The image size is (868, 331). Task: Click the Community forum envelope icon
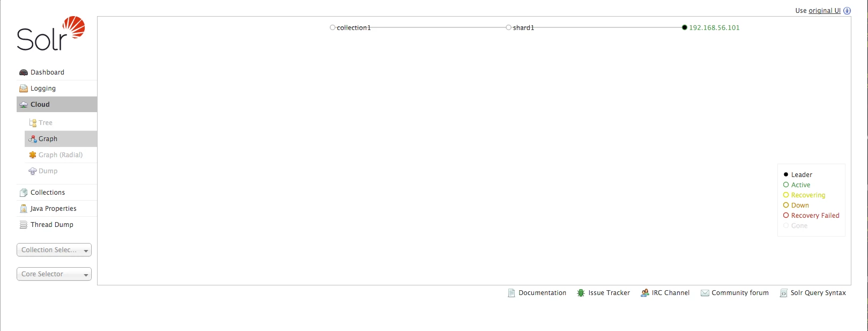click(705, 293)
